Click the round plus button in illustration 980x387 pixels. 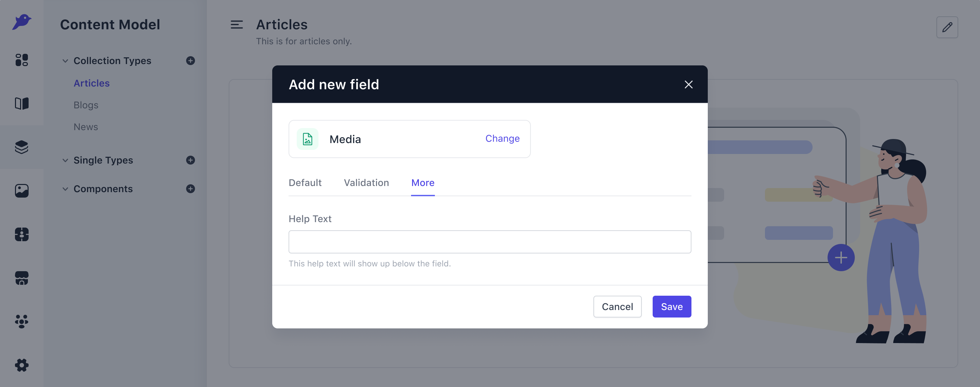pyautogui.click(x=841, y=258)
